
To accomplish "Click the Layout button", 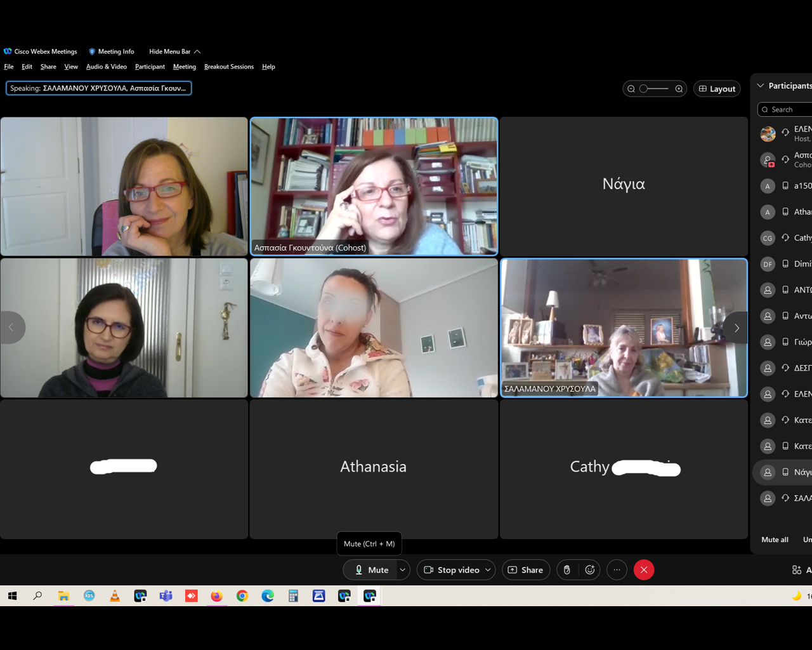I will tap(717, 89).
